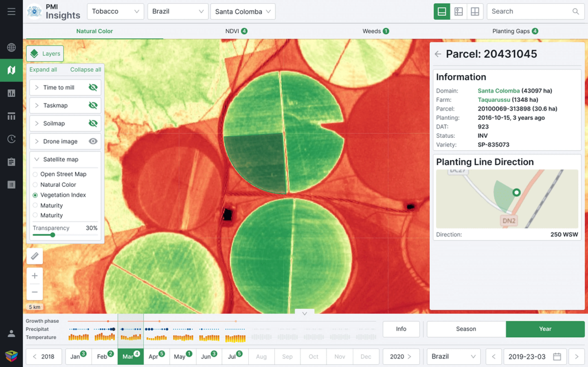Click the colorful cube icon in sidebar

click(x=11, y=356)
